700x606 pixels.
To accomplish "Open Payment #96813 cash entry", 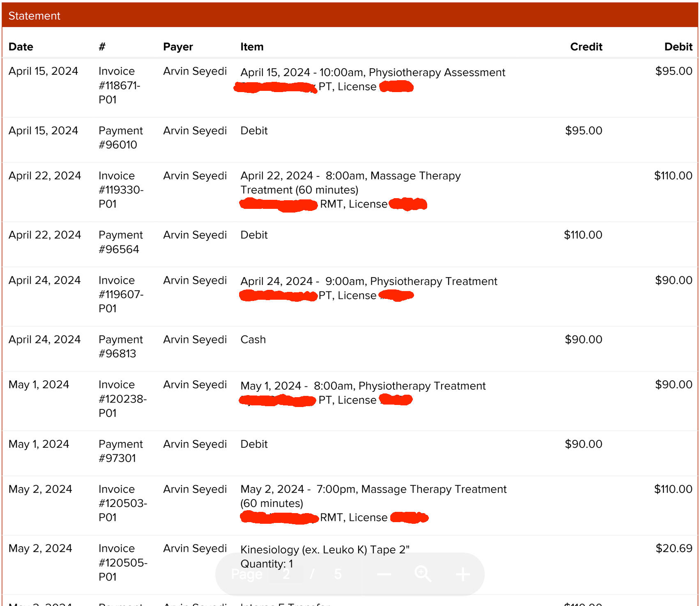I will [x=120, y=347].
